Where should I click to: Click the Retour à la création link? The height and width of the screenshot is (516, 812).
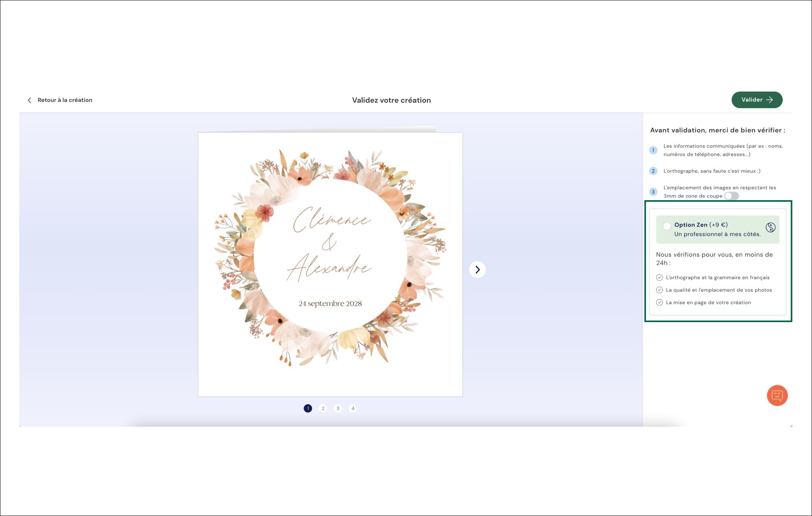(65, 100)
